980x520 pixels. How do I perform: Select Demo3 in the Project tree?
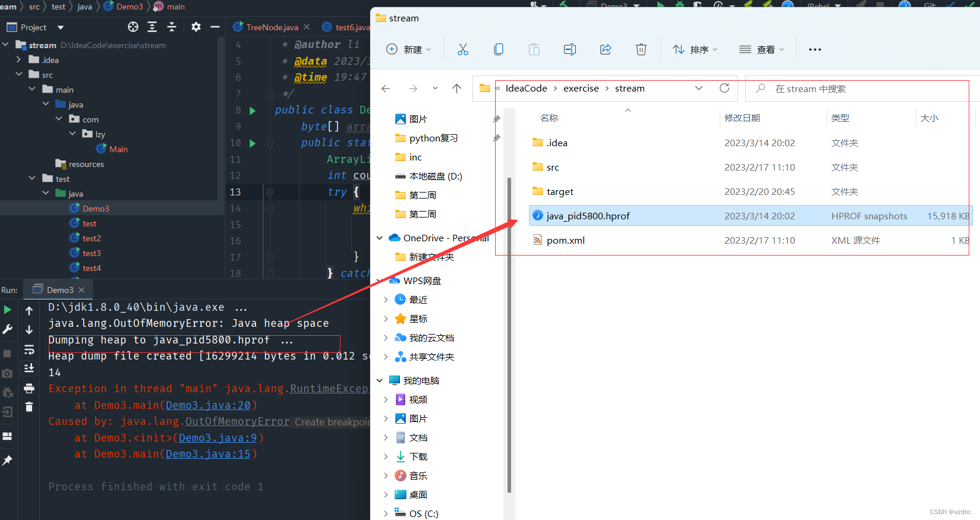coord(96,209)
